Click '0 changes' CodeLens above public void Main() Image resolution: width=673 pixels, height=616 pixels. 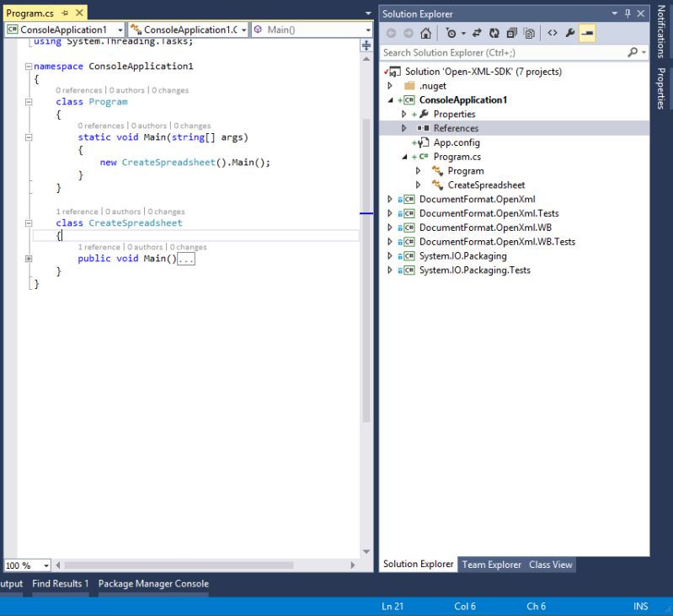(x=189, y=247)
